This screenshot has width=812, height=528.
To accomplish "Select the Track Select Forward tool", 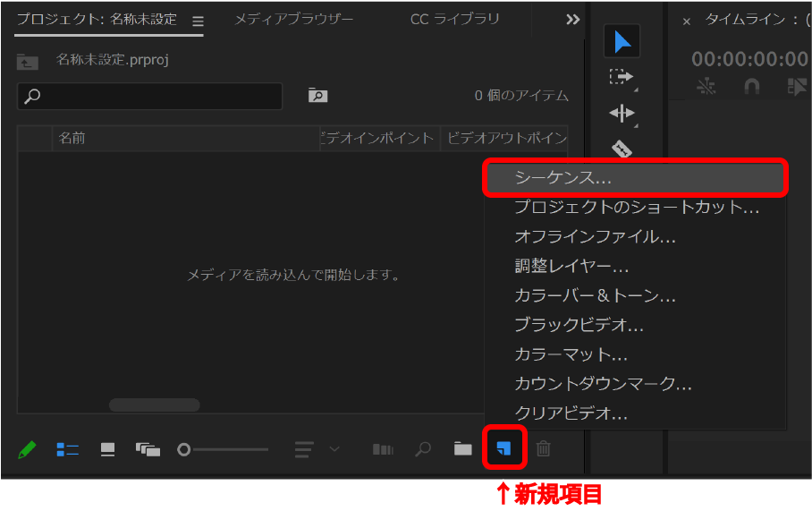I will tap(622, 77).
